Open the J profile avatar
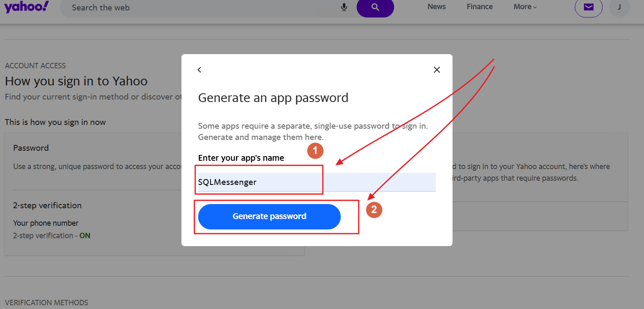The width and height of the screenshot is (644, 309). tap(619, 7)
